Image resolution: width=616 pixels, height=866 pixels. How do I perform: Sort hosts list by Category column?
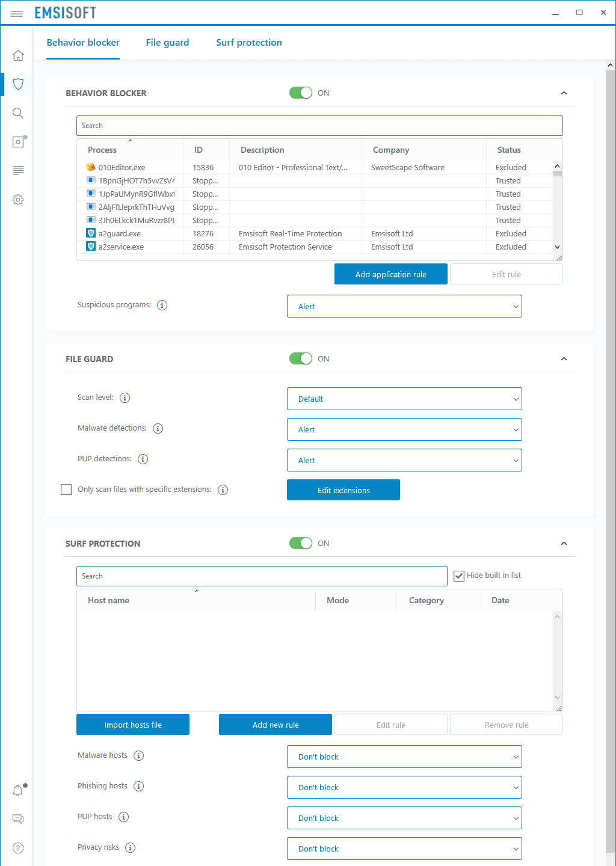(439, 600)
